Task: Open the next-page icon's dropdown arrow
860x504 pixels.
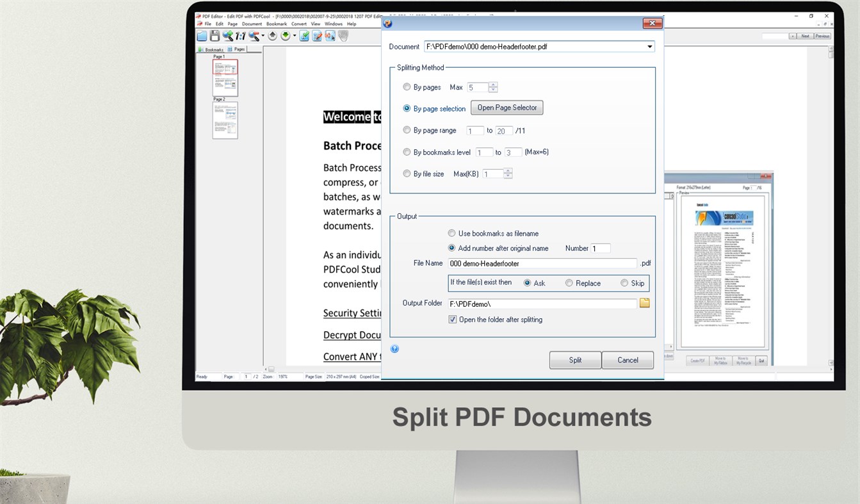Action: pyautogui.click(x=295, y=36)
